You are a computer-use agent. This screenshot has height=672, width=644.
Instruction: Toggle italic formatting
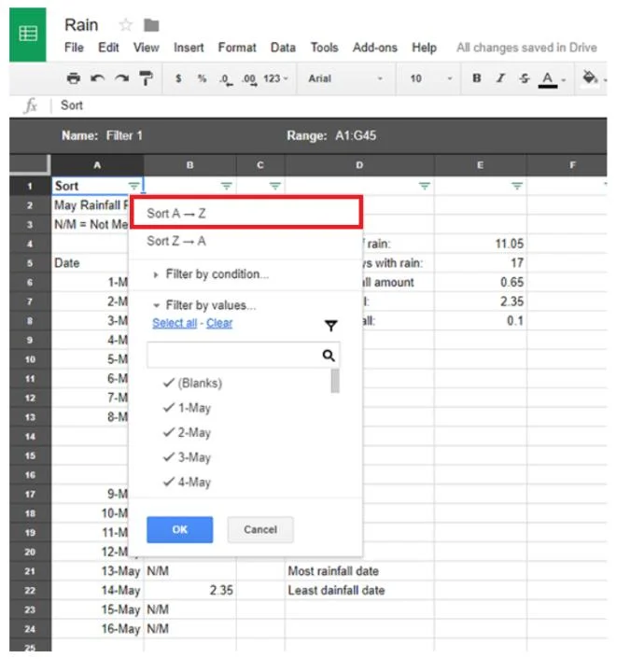click(500, 78)
